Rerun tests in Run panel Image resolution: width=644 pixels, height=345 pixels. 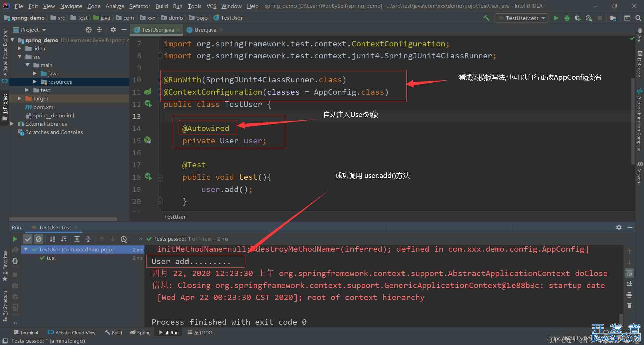15,239
